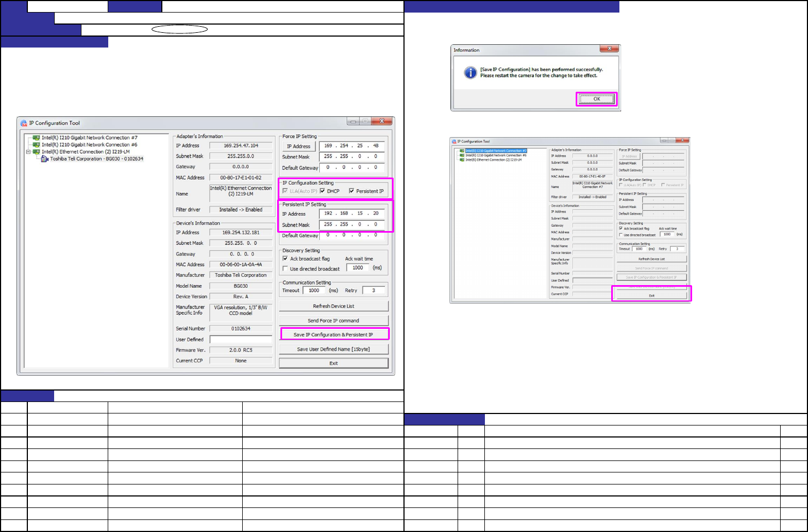Close the Information dialog with the X button

pos(608,49)
